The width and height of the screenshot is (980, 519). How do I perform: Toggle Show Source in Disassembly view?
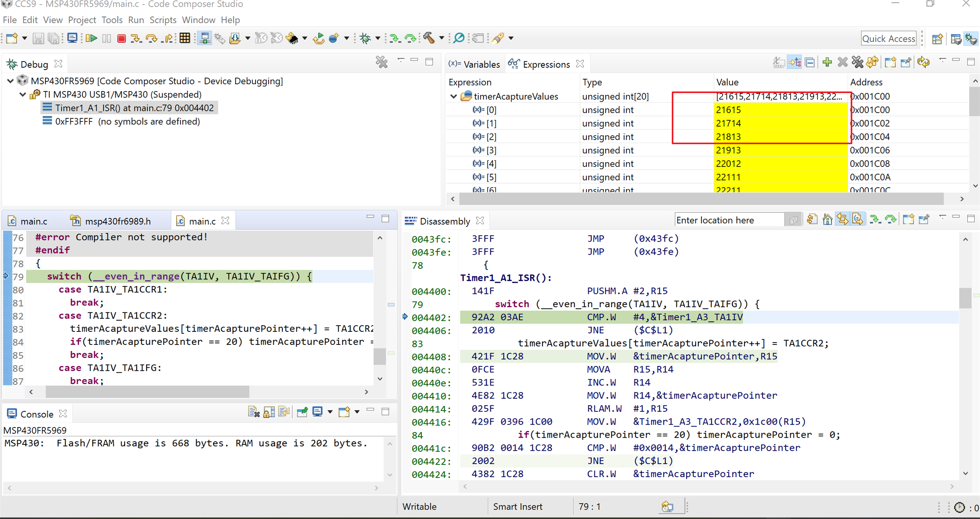coord(858,219)
